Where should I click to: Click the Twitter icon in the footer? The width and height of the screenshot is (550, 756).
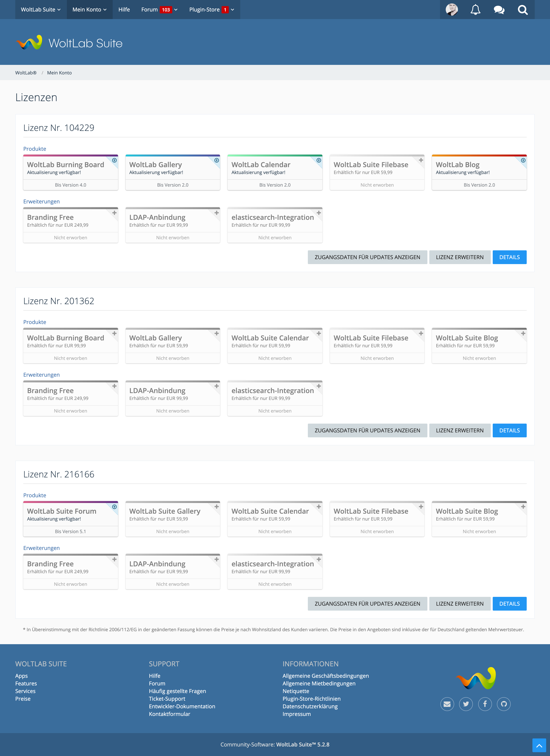[x=466, y=704]
